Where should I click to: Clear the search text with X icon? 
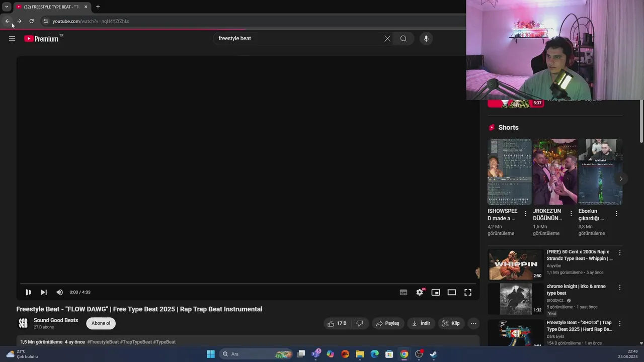387,38
